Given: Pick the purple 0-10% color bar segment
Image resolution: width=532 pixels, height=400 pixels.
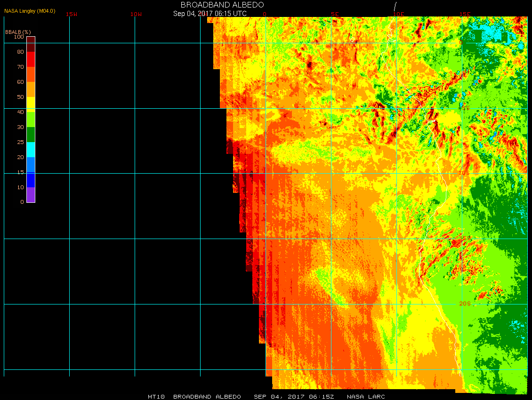Looking at the screenshot, I should coord(31,195).
